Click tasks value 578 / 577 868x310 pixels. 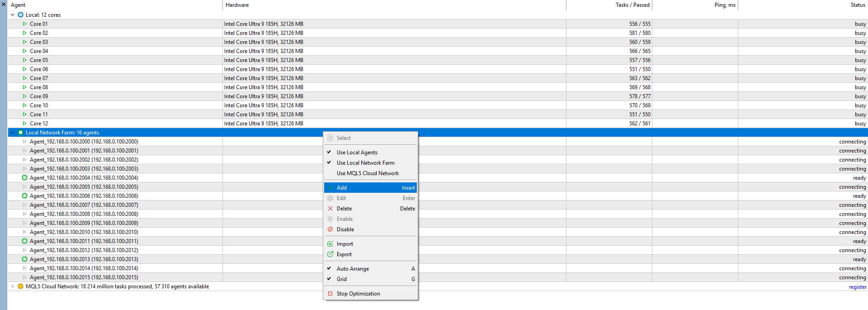640,96
